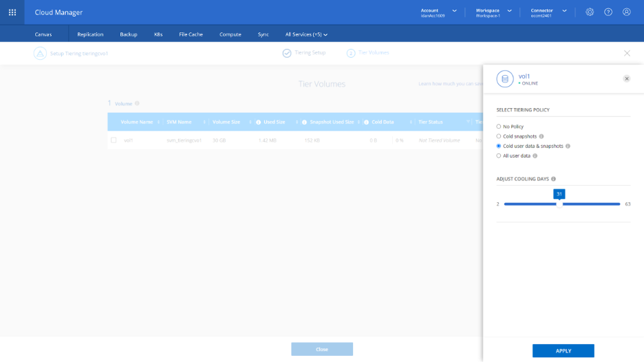
Task: Go to the Backup tab
Action: pyautogui.click(x=129, y=34)
